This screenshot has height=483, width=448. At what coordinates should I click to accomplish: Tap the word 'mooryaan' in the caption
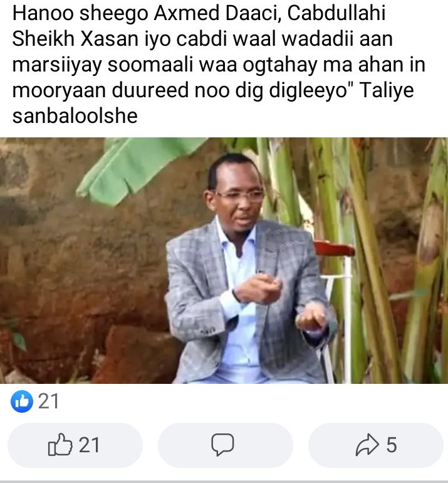coord(59,91)
